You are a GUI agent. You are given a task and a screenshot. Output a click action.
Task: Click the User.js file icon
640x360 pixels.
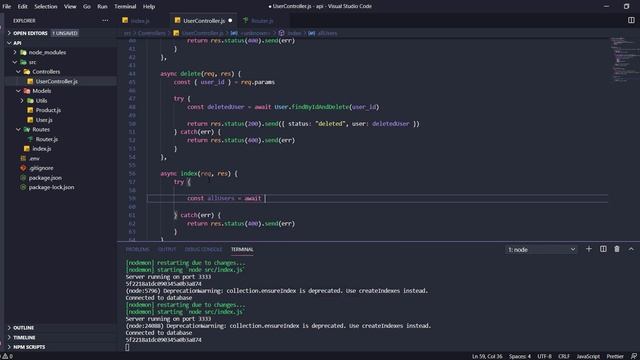pos(30,120)
